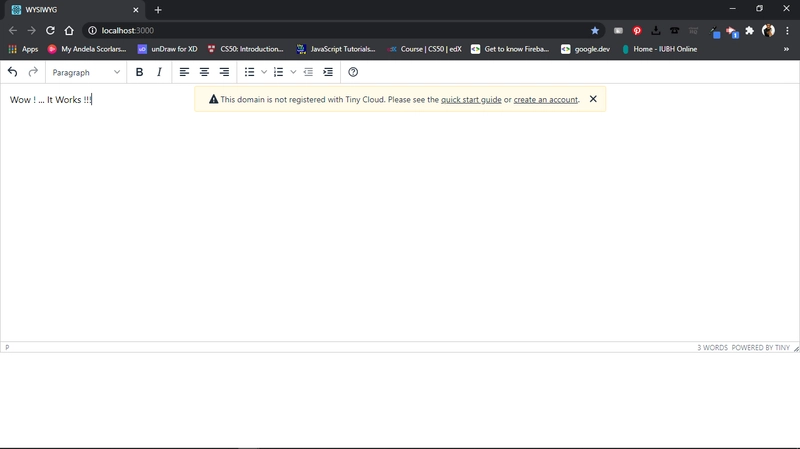The width and height of the screenshot is (800, 449).
Task: Click the P element path in statusbar
Action: pos(7,347)
